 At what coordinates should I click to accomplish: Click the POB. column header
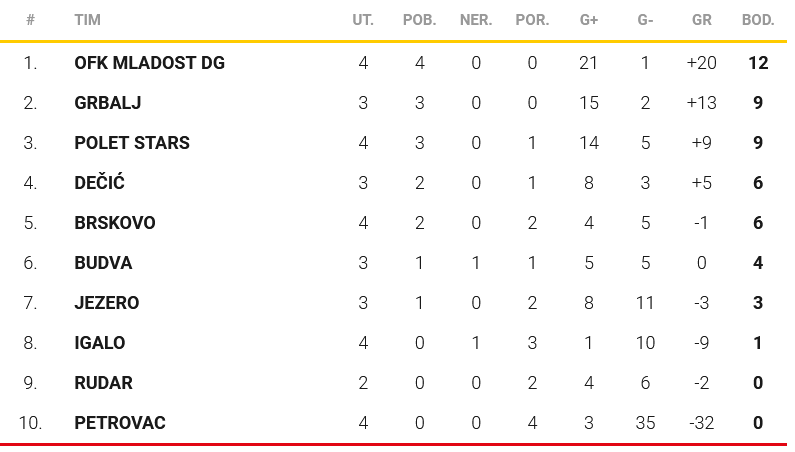tap(419, 20)
